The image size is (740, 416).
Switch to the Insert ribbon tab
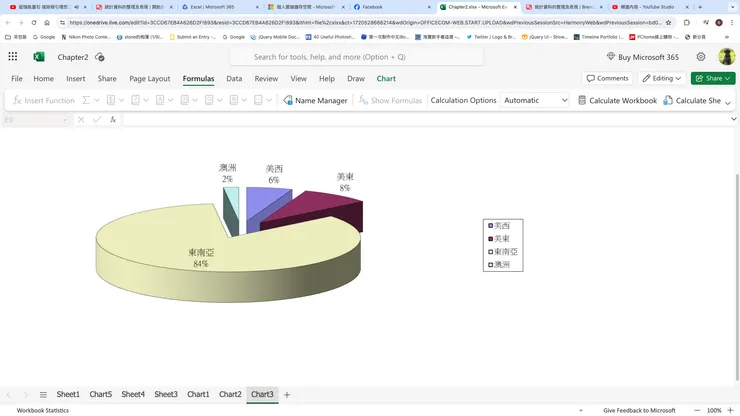point(76,78)
